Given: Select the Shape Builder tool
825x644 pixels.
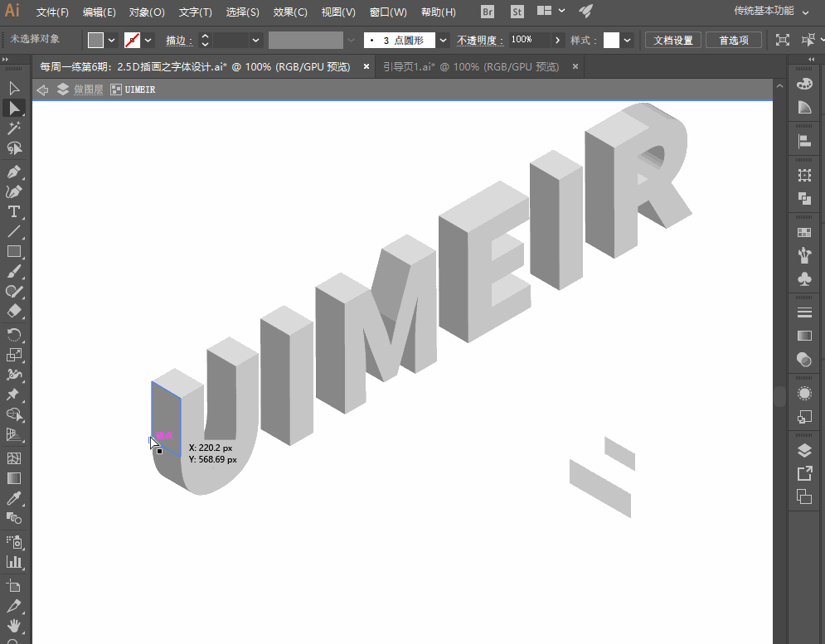Looking at the screenshot, I should click(x=14, y=414).
